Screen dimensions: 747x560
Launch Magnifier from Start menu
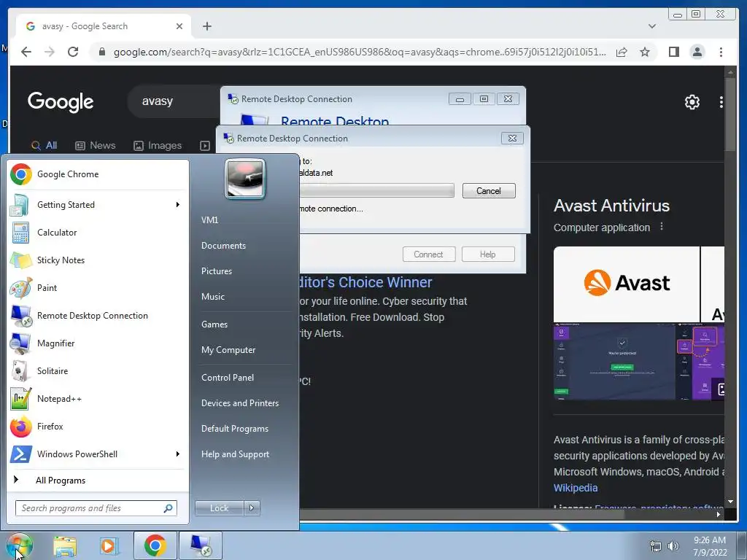coord(98,343)
